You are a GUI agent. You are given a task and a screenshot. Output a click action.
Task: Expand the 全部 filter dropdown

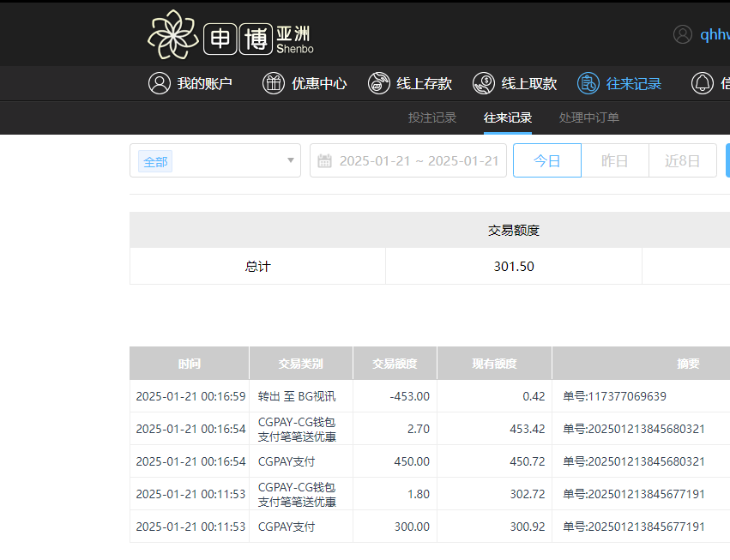[x=214, y=160]
